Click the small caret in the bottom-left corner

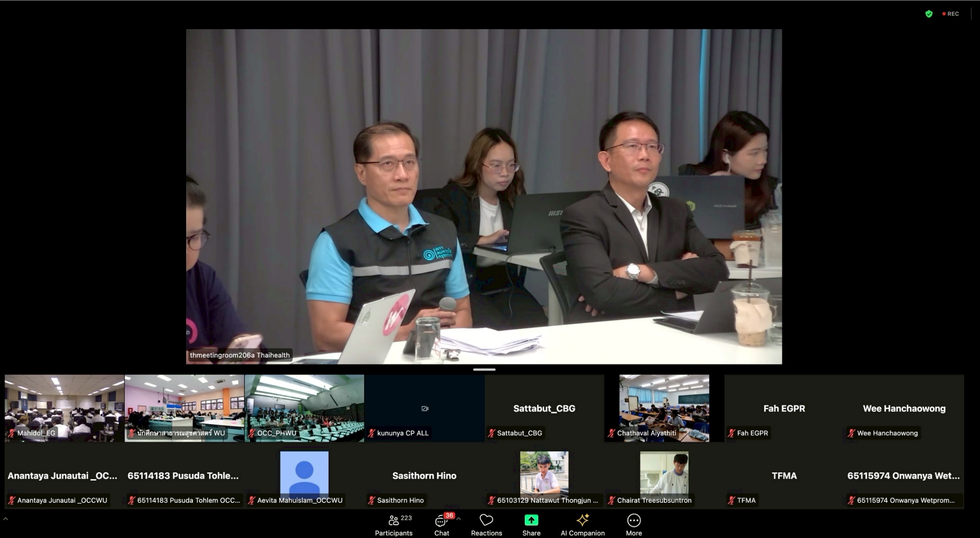pyautogui.click(x=6, y=519)
